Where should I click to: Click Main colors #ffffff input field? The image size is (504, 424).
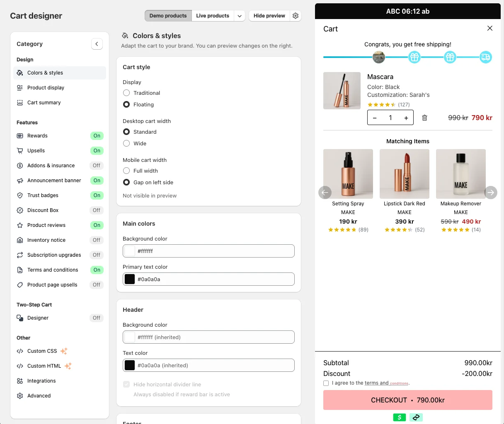pyautogui.click(x=208, y=251)
